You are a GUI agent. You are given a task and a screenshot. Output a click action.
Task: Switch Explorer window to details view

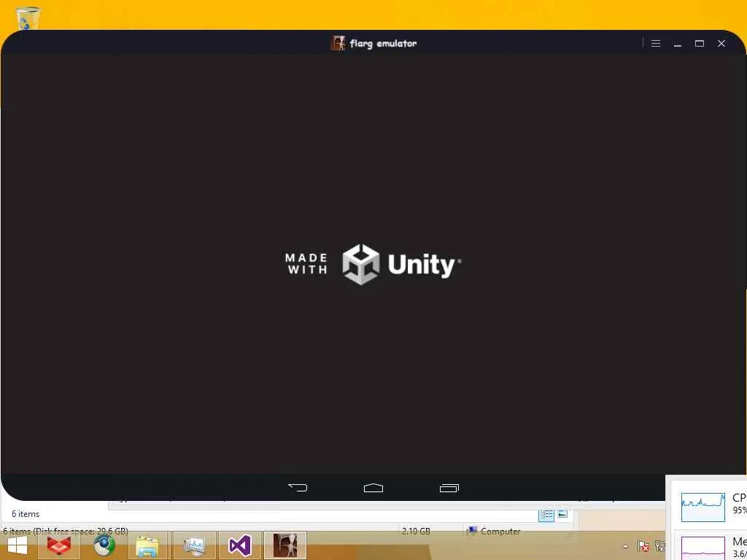tap(546, 514)
